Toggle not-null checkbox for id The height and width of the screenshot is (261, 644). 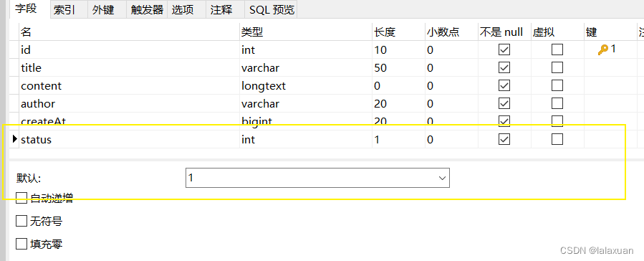(x=504, y=49)
